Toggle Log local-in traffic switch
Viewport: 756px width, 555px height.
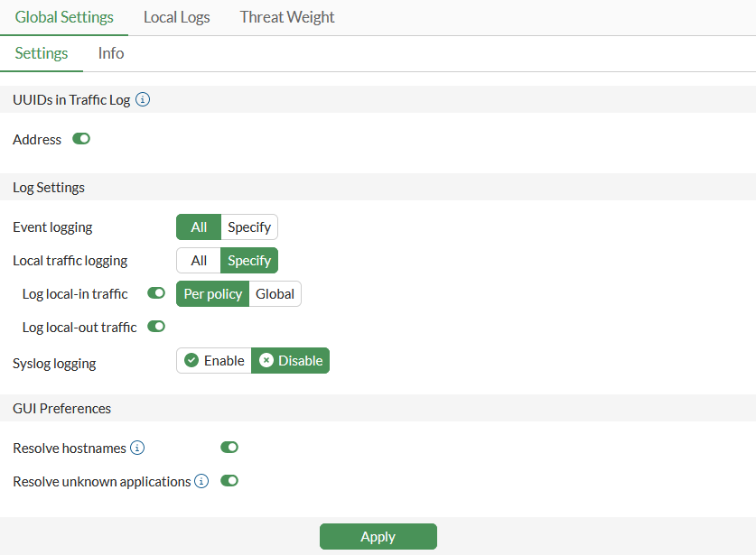point(156,293)
